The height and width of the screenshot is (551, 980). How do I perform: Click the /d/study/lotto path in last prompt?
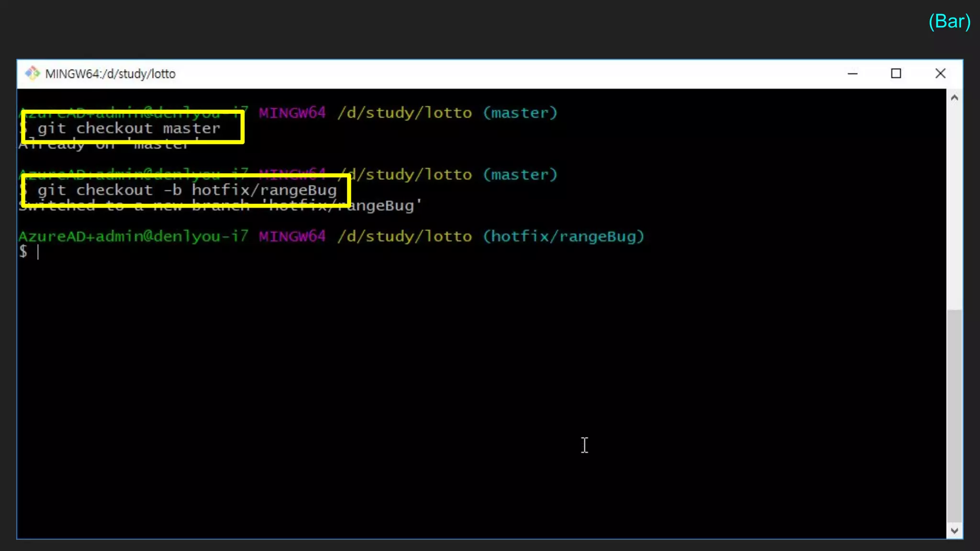(x=404, y=236)
